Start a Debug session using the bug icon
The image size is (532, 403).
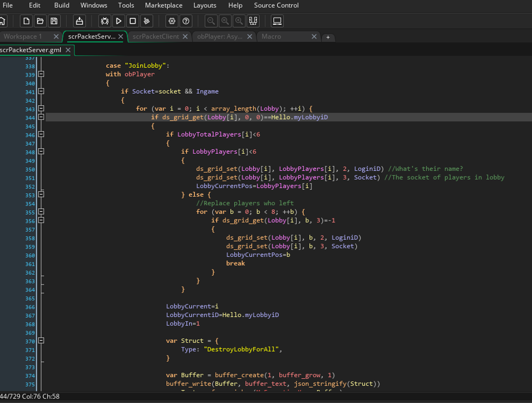104,21
